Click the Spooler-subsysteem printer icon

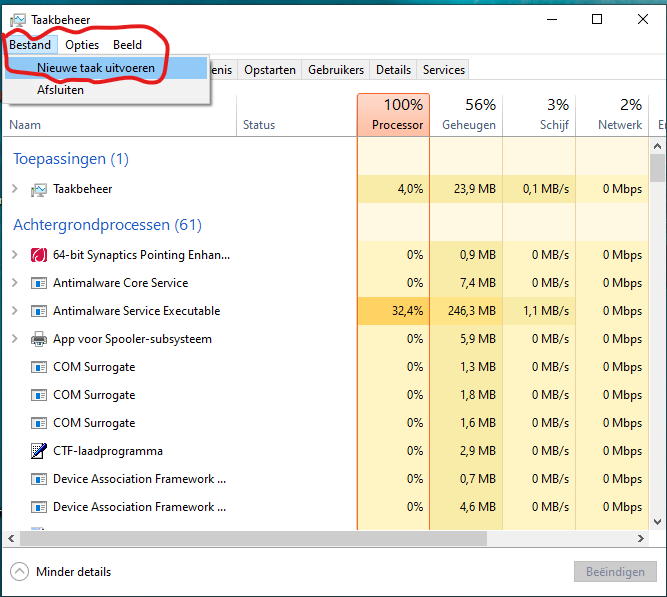(39, 339)
